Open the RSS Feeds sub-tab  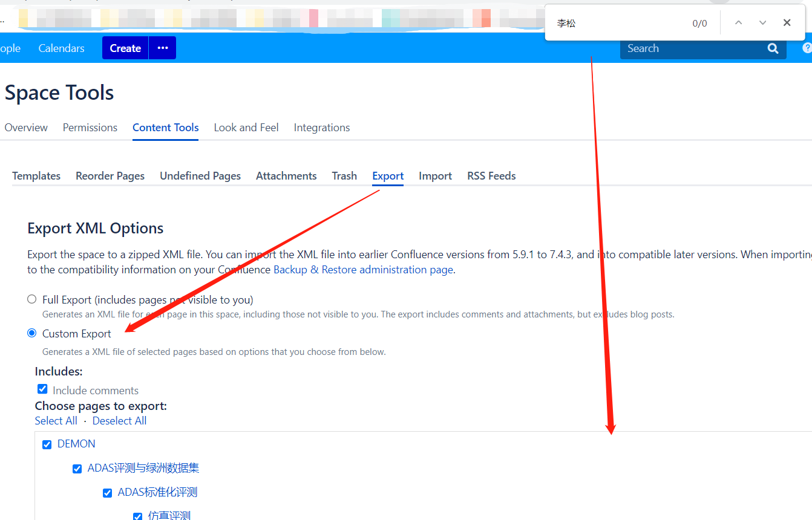coord(491,176)
